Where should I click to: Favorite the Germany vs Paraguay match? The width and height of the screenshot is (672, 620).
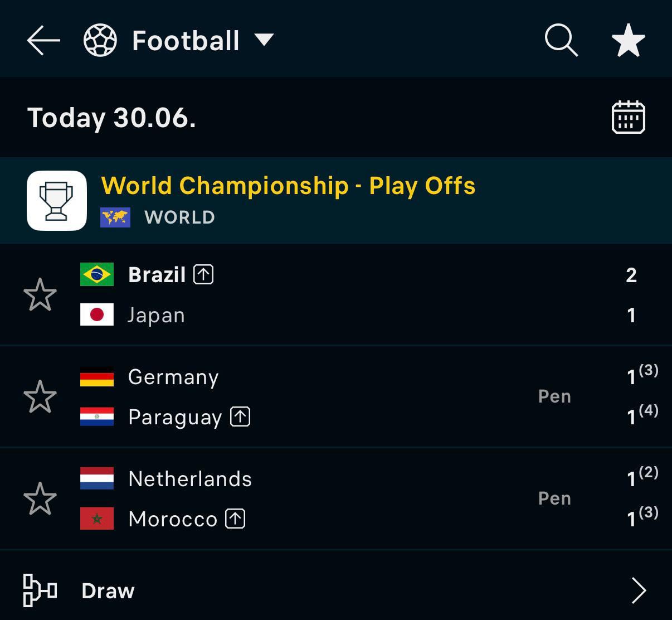point(40,396)
